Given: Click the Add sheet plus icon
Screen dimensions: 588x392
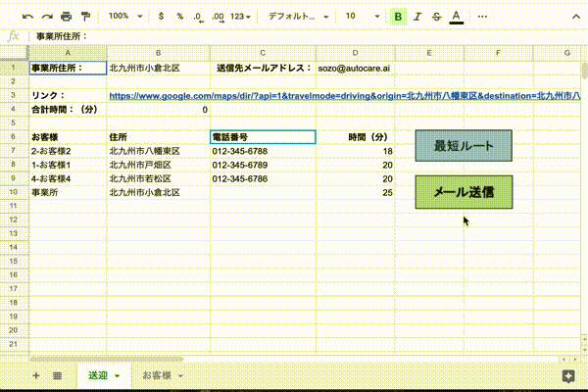Looking at the screenshot, I should [36, 375].
